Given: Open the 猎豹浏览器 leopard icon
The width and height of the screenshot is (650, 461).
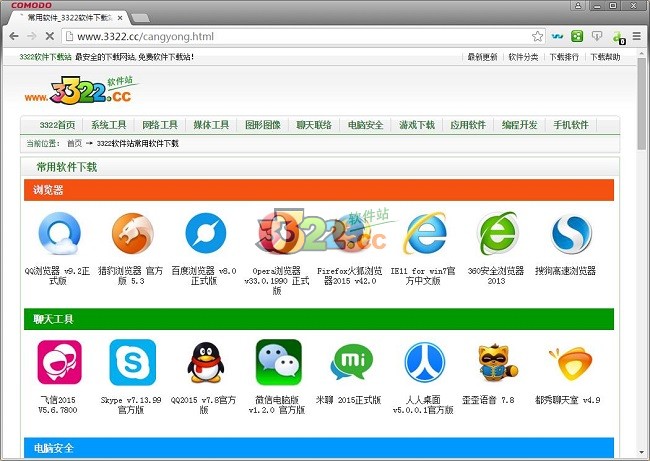Looking at the screenshot, I should click(x=132, y=233).
